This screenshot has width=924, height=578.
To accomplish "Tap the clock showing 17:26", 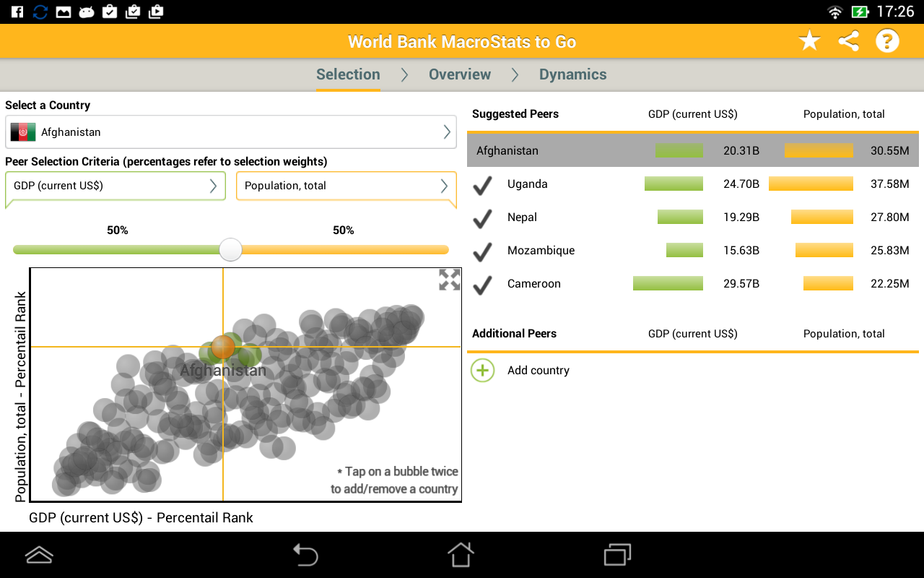I will coord(895,12).
